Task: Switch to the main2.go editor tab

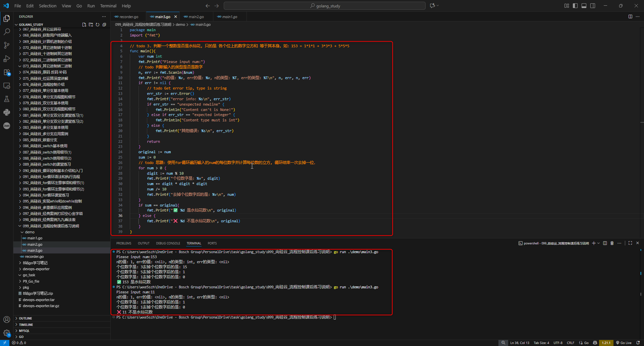Action: tap(196, 17)
